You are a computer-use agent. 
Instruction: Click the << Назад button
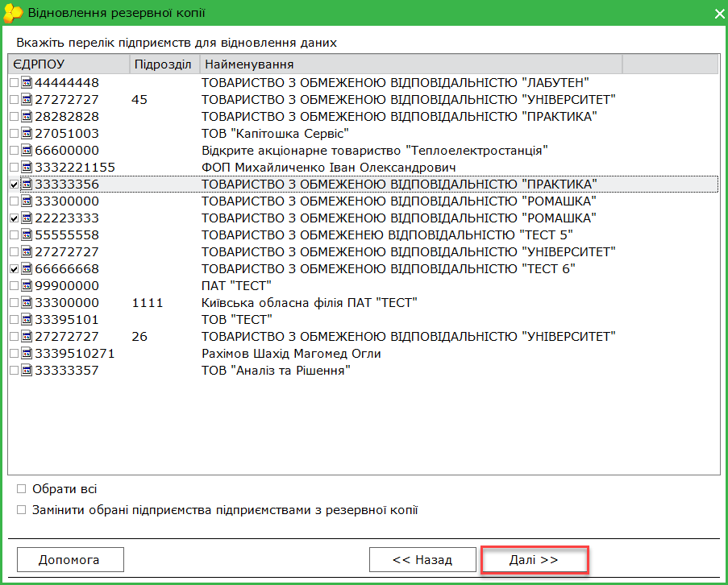click(x=422, y=560)
